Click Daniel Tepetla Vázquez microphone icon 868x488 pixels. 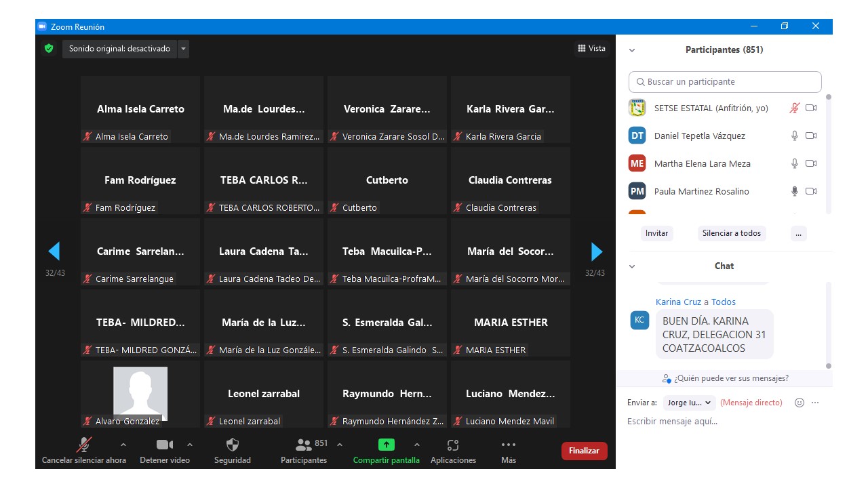tap(795, 136)
